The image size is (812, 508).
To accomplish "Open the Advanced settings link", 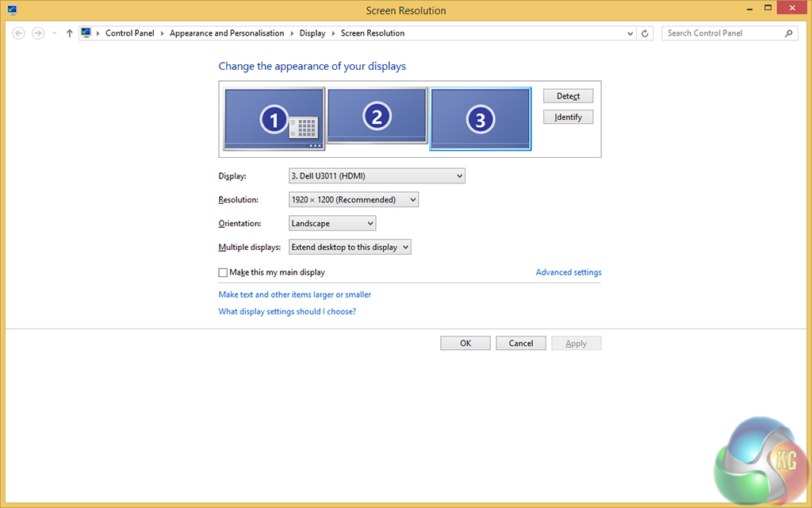I will point(569,272).
